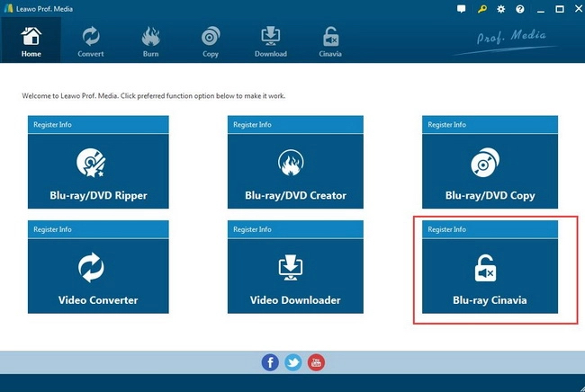Launch the Blu-ray/DVD Creator tile
Image resolution: width=585 pixels, height=392 pixels.
pos(295,175)
